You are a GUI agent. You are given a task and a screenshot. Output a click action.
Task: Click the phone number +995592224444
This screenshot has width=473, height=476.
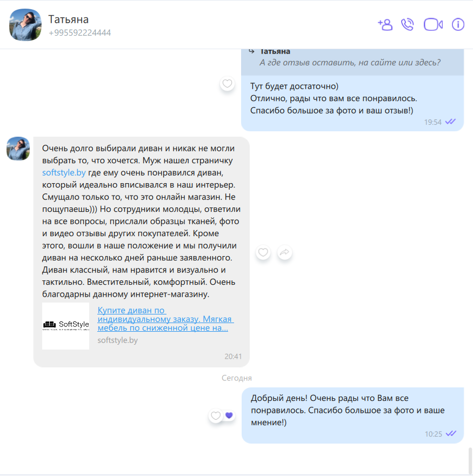click(79, 32)
